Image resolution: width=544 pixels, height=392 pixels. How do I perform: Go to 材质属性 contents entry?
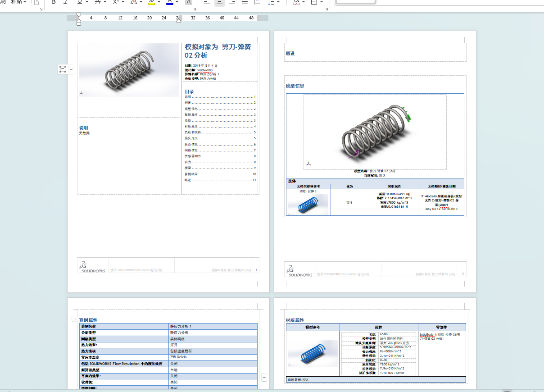(x=220, y=127)
